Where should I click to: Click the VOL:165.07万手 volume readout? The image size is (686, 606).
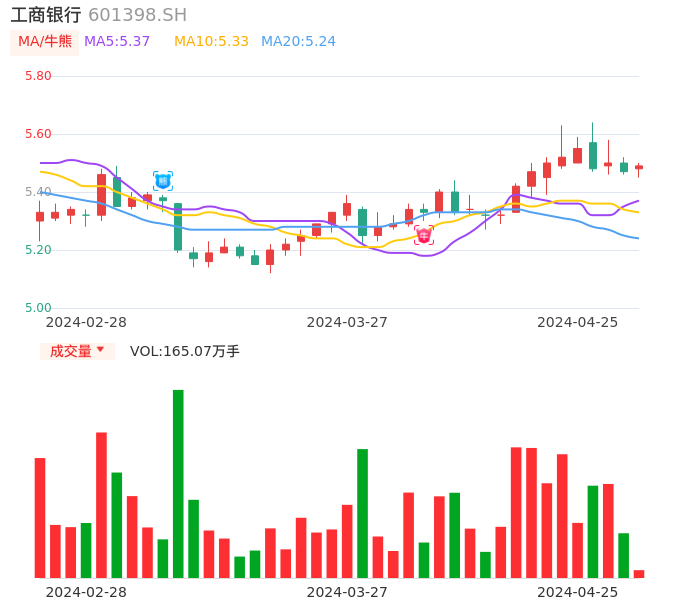[185, 351]
